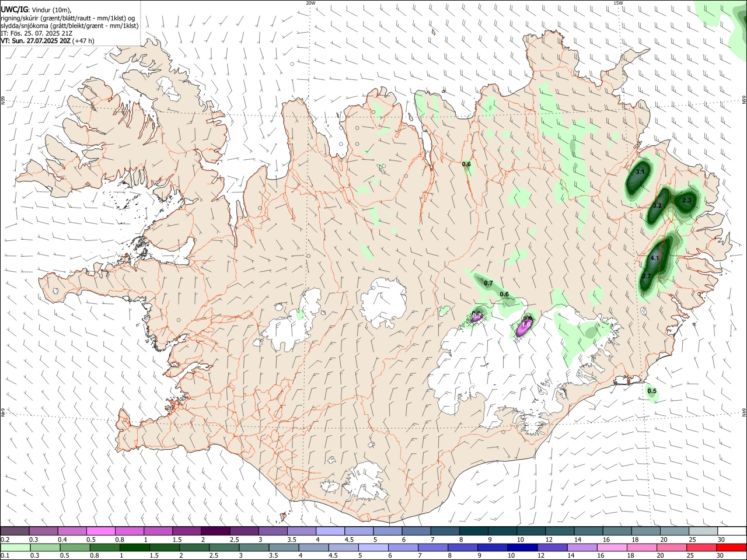Click the initial time line IT: Fös. 25. 07. 2025 21Z
Screen dimensions: 747x560
(36, 33)
